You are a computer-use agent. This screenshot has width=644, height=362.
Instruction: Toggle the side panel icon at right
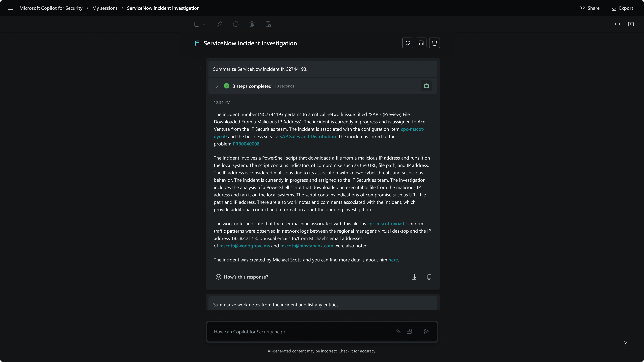pos(631,24)
